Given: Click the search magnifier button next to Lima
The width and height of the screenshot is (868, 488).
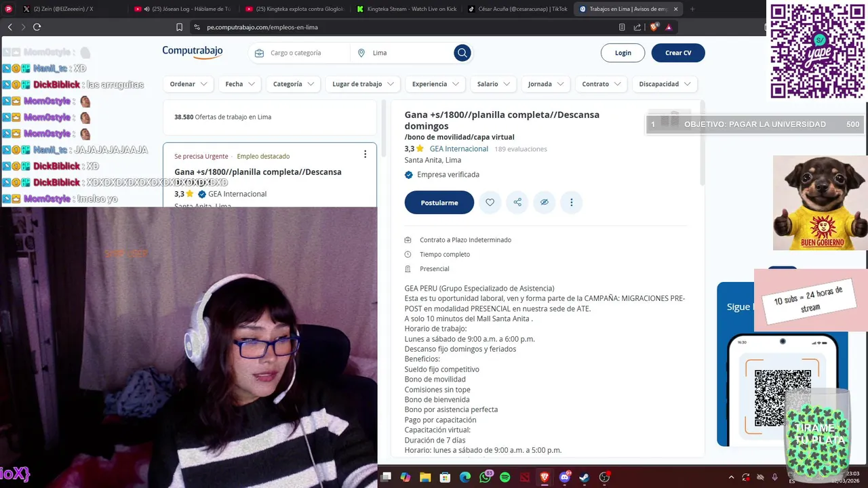Looking at the screenshot, I should pyautogui.click(x=462, y=53).
